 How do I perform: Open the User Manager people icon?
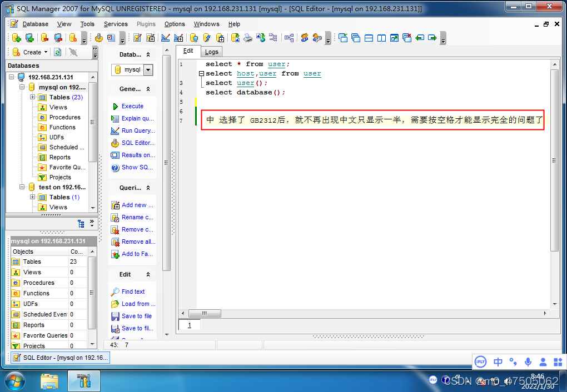[305, 38]
